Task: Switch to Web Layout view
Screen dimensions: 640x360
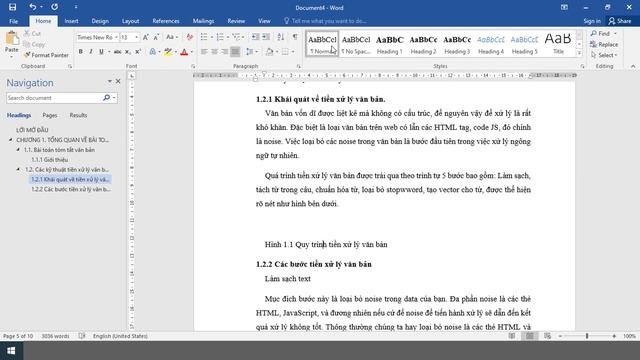Action: click(x=548, y=336)
